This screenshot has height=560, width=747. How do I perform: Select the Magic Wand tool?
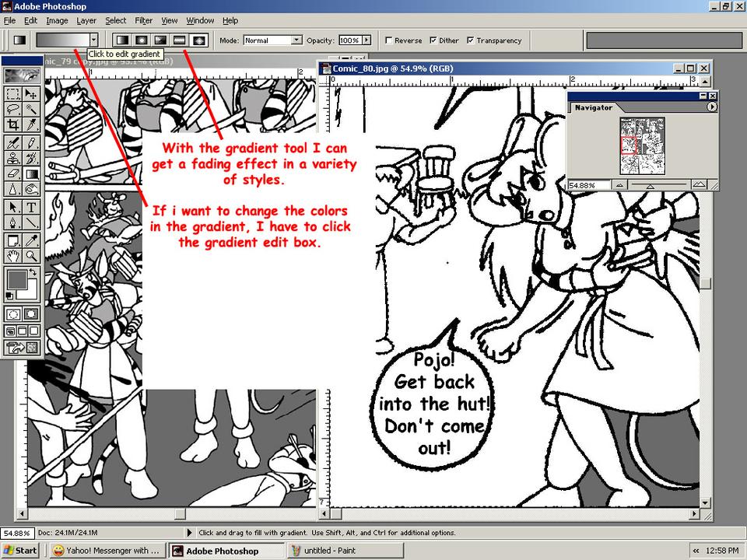[31, 109]
